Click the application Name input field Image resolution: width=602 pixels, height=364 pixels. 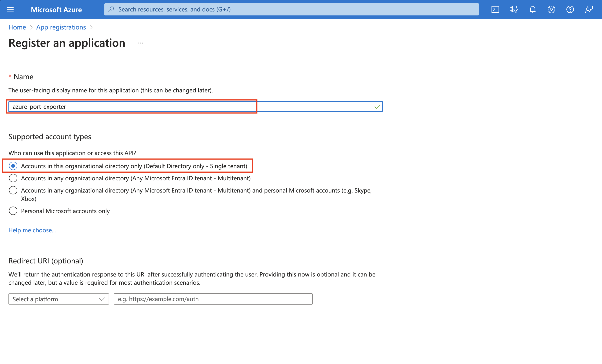tap(191, 107)
